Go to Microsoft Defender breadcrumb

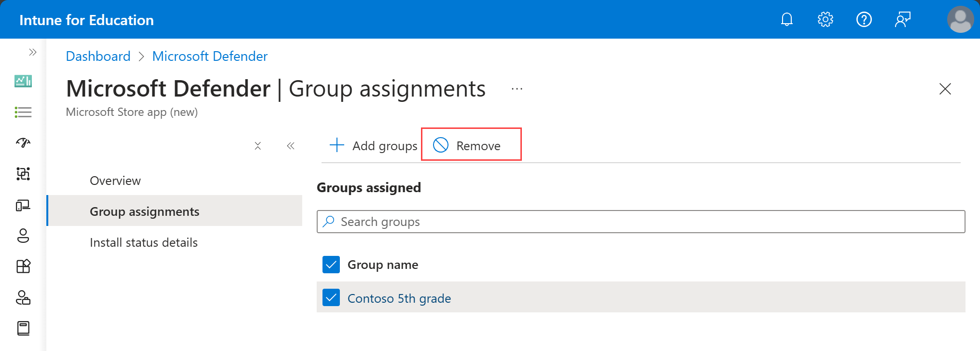click(210, 56)
